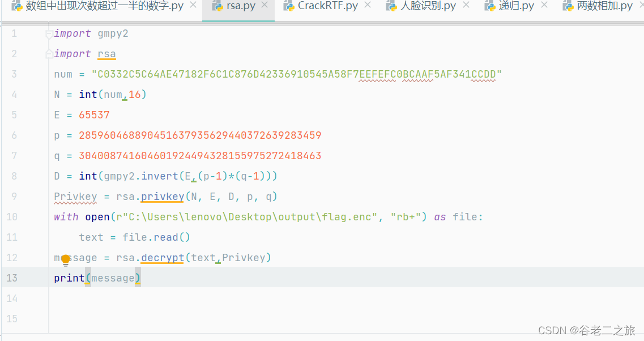Viewport: 644px width, 341px height.
Task: Click the yellow bulb icon near message variable
Action: pos(66,259)
